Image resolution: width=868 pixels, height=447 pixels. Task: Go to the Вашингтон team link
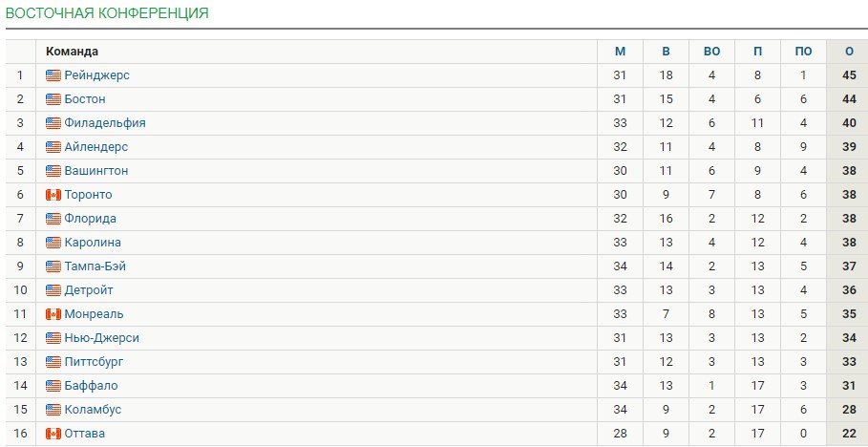(95, 171)
